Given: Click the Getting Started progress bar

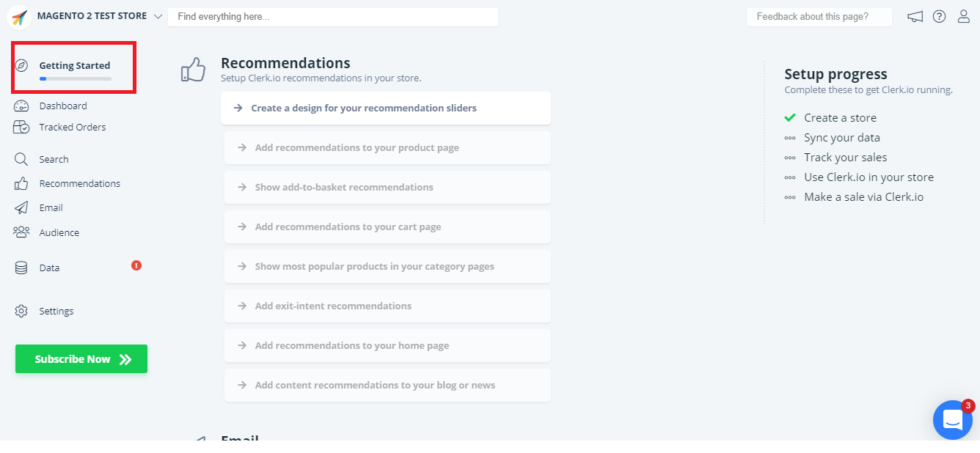Looking at the screenshot, I should pyautogui.click(x=76, y=78).
